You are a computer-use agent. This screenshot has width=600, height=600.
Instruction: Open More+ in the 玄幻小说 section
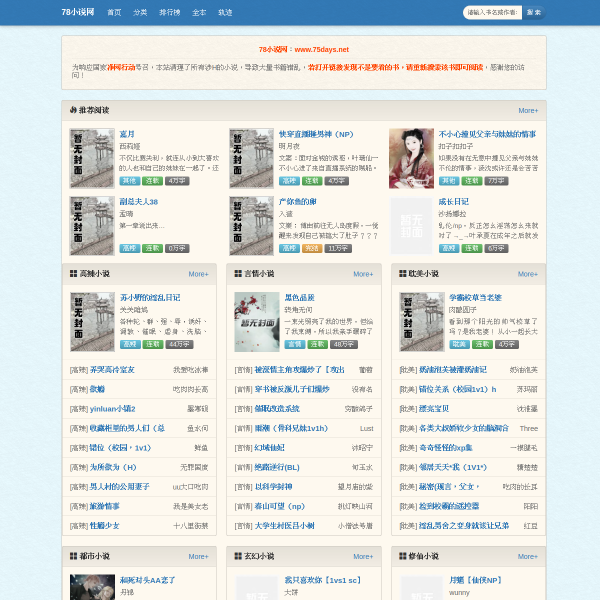(363, 556)
